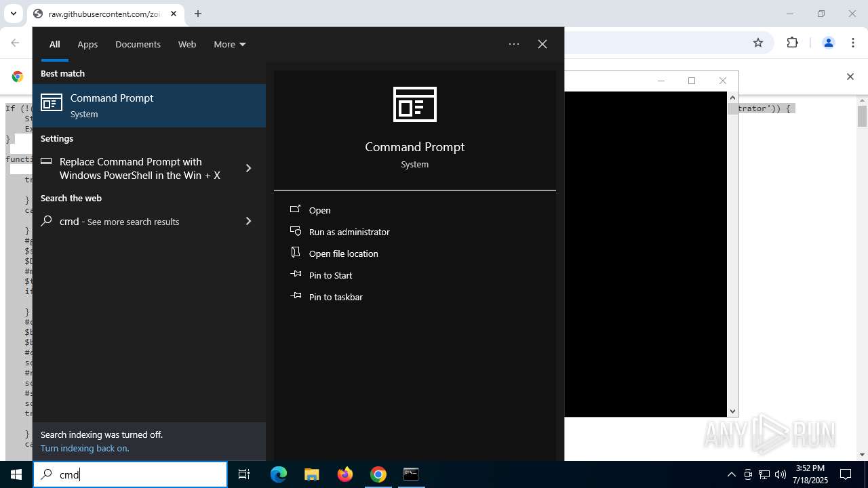Expand cmd web search results arrow
Viewport: 868px width, 488px height.
point(248,221)
